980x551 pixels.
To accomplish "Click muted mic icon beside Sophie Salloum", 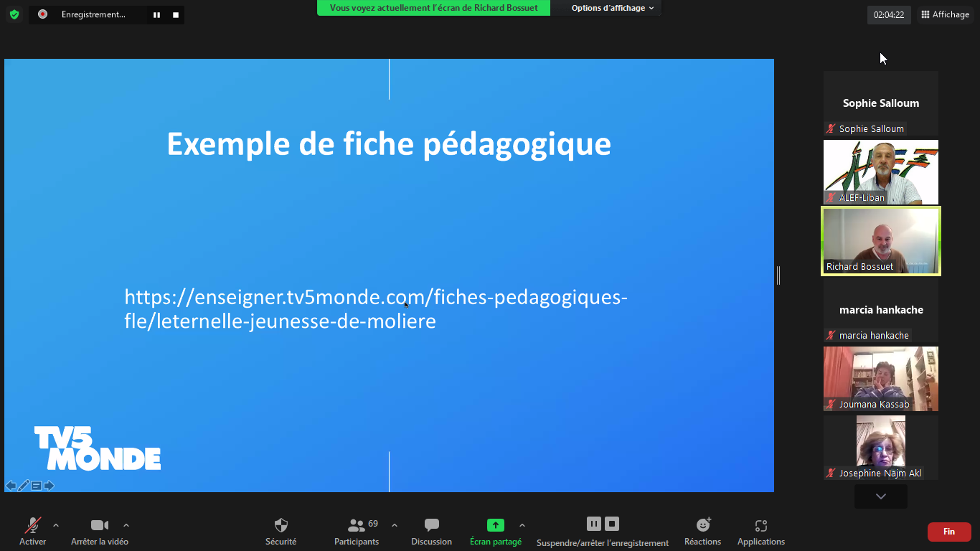I will tap(831, 129).
